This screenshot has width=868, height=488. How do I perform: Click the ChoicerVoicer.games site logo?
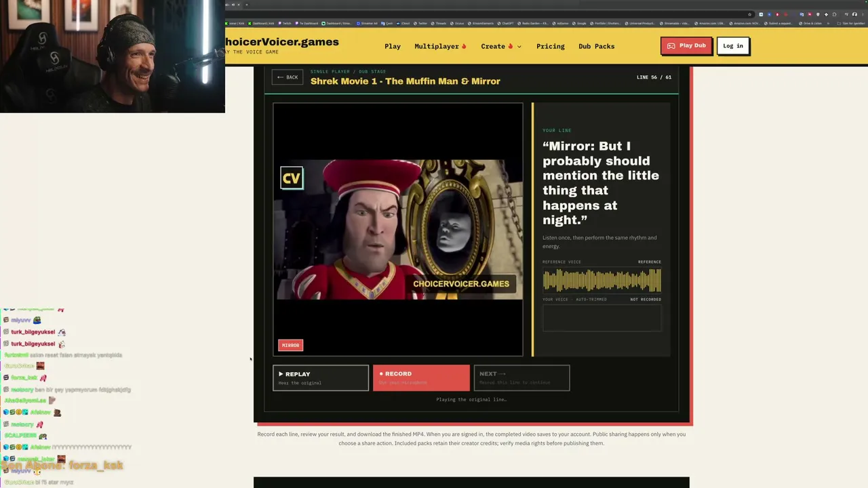click(282, 45)
